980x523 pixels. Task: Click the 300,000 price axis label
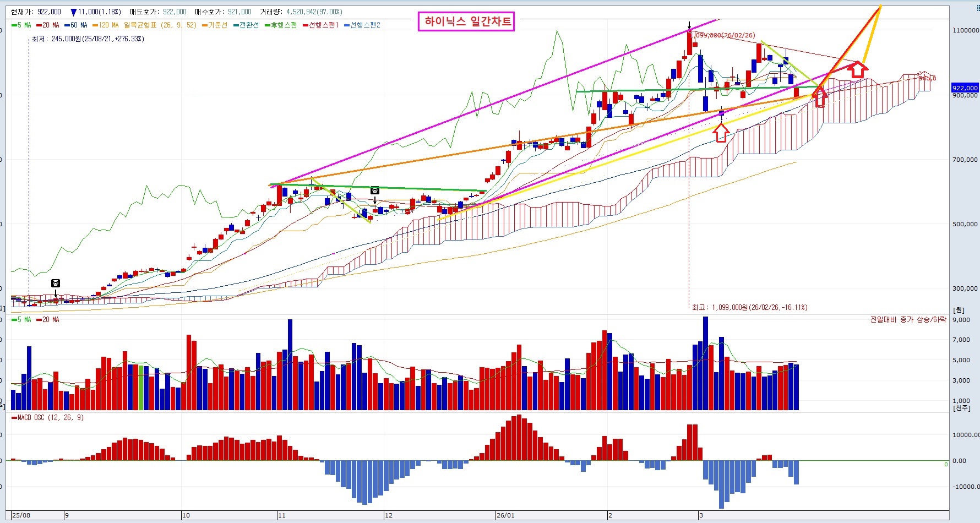click(x=965, y=288)
